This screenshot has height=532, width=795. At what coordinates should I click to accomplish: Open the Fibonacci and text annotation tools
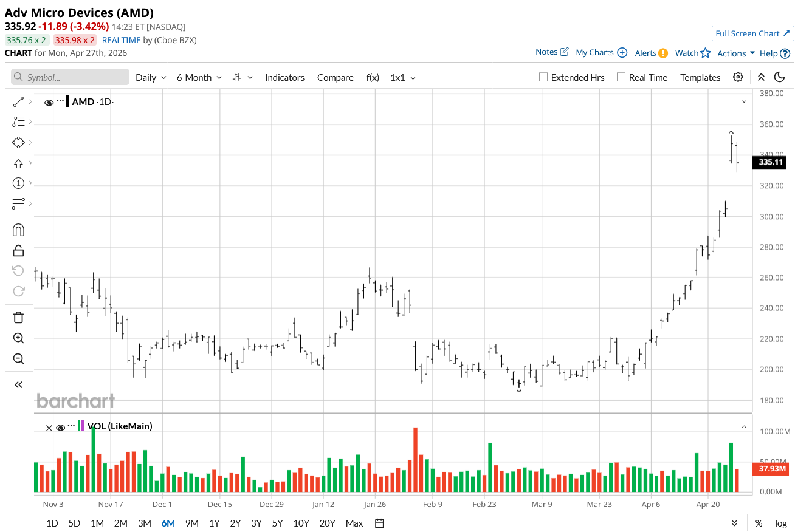[18, 122]
